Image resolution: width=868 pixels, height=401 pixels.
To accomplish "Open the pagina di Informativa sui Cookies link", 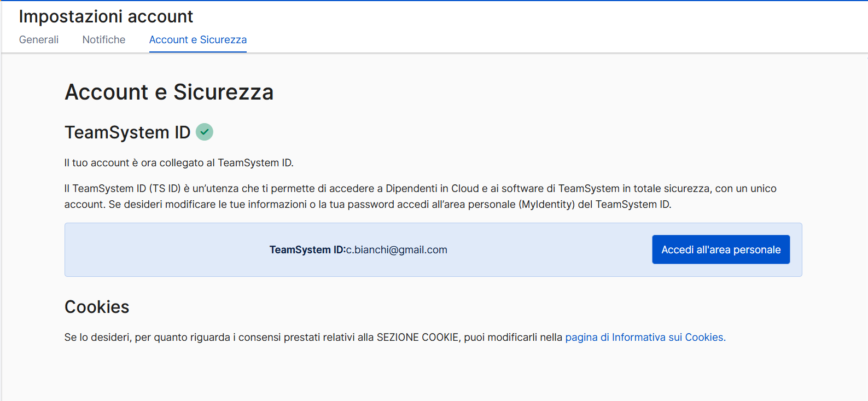I will [x=645, y=338].
